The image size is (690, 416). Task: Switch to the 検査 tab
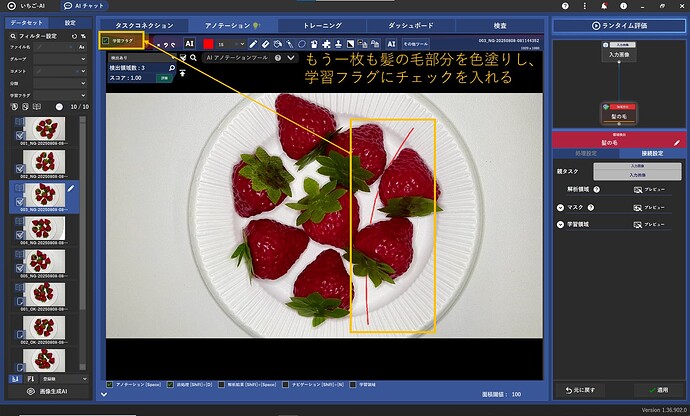499,26
